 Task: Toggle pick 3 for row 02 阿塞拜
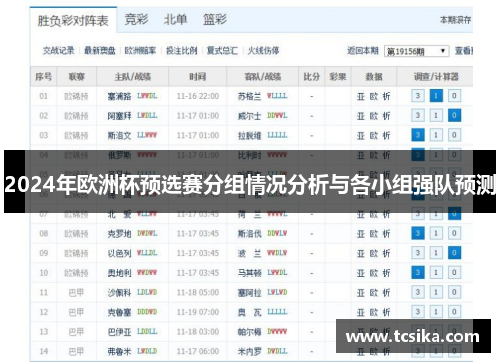418,116
